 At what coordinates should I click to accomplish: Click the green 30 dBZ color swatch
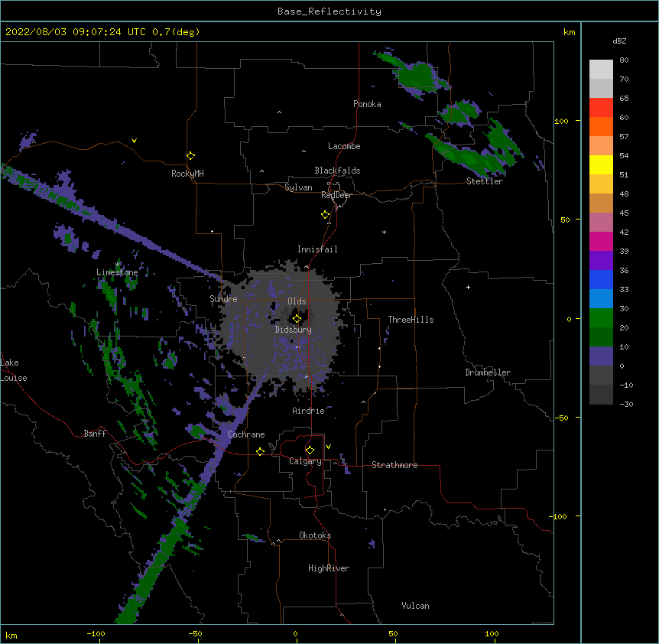click(601, 318)
